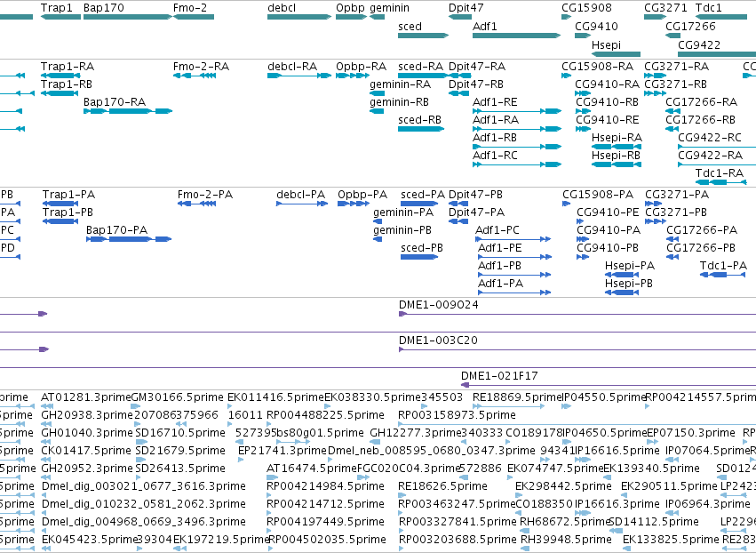Click clone DME1-003C20

(x=438, y=341)
